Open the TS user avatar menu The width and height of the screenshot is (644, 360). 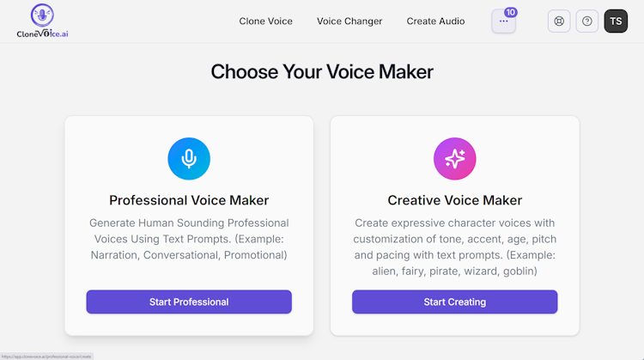click(616, 21)
